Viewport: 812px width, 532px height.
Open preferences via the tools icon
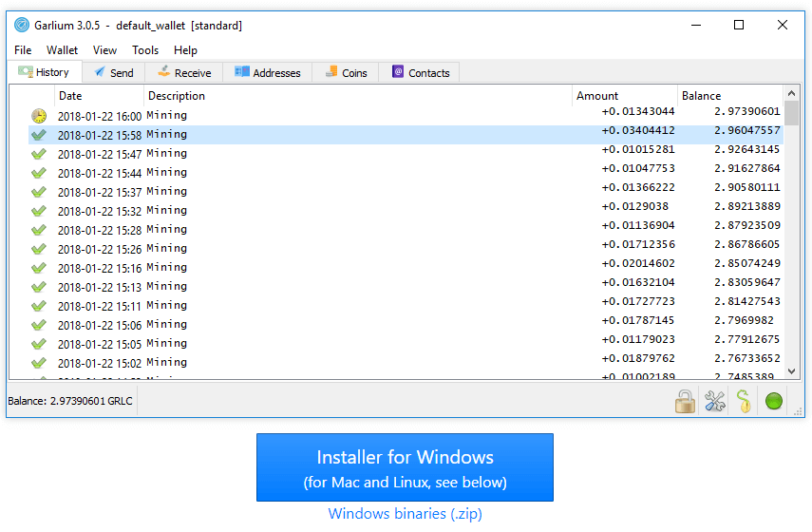coord(714,402)
